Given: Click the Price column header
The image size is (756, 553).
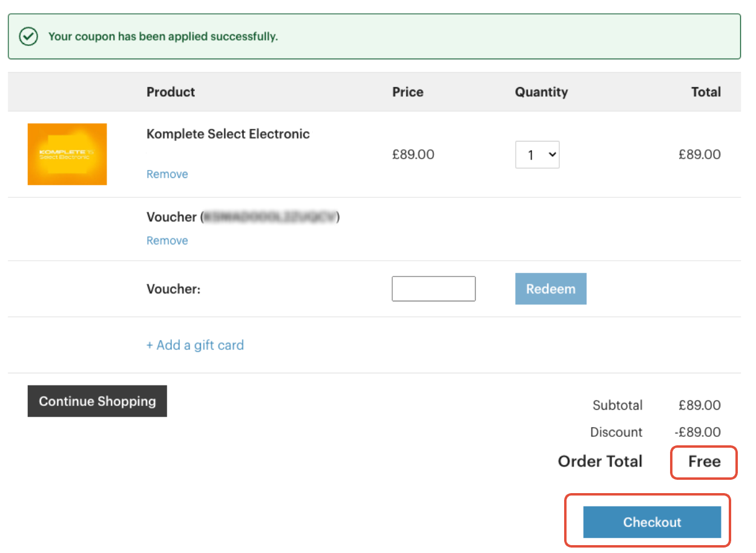Looking at the screenshot, I should click(408, 92).
